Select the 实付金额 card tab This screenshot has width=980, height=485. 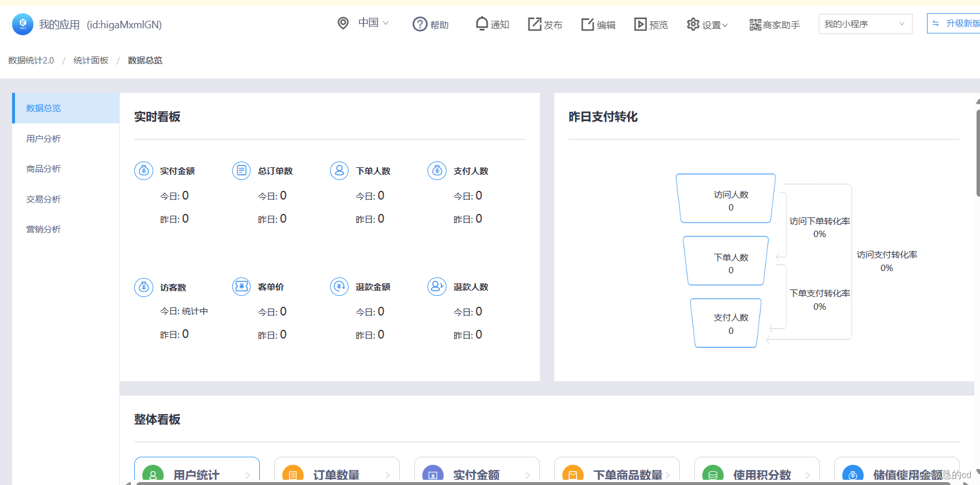(477, 469)
